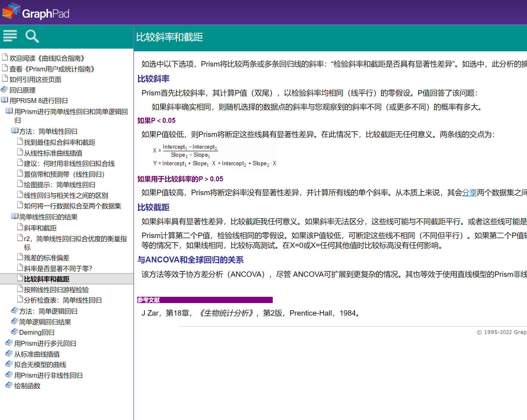The height and width of the screenshot is (420, 527).
Task: Click page icon beside 从线性标准曲线插值
Action: [x=20, y=152]
